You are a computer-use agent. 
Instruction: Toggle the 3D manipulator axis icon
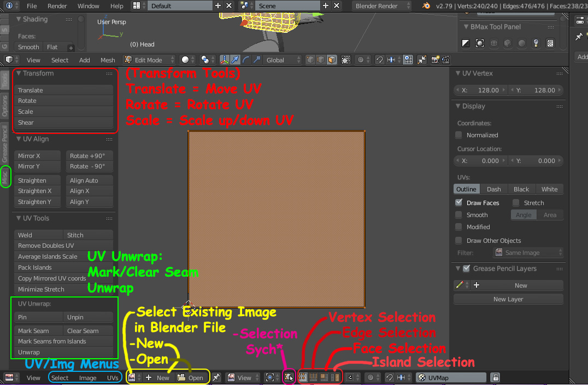225,60
